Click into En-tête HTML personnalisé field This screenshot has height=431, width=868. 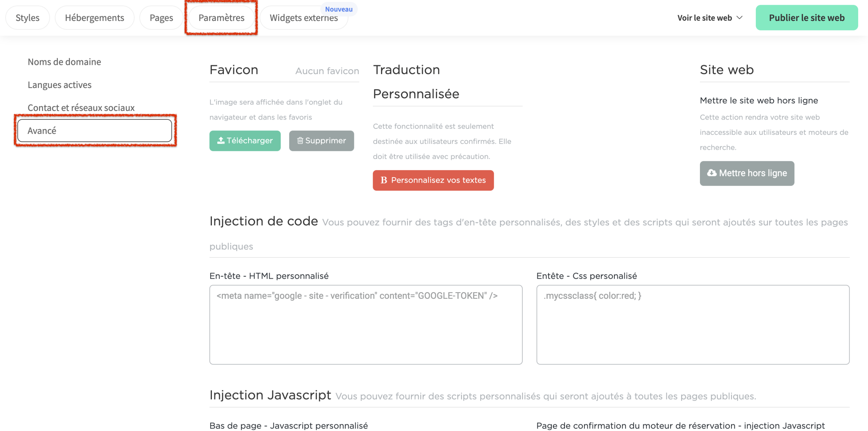[x=366, y=325]
